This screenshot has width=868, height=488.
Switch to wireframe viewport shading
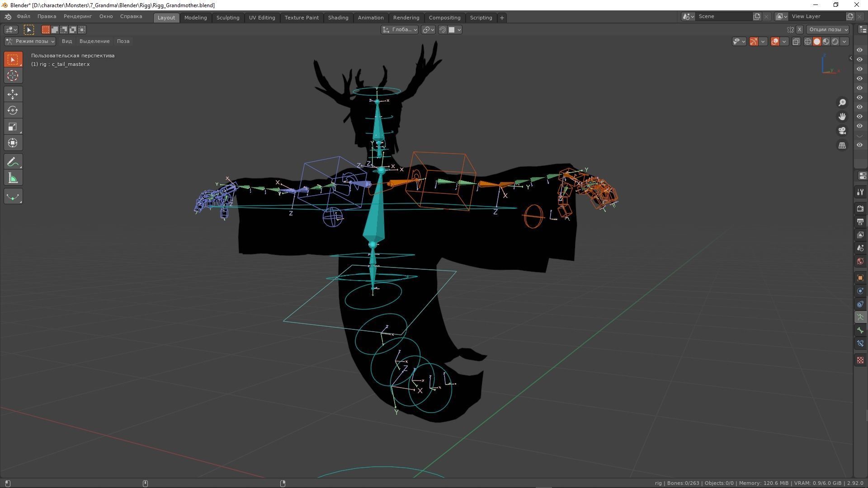[x=807, y=42]
